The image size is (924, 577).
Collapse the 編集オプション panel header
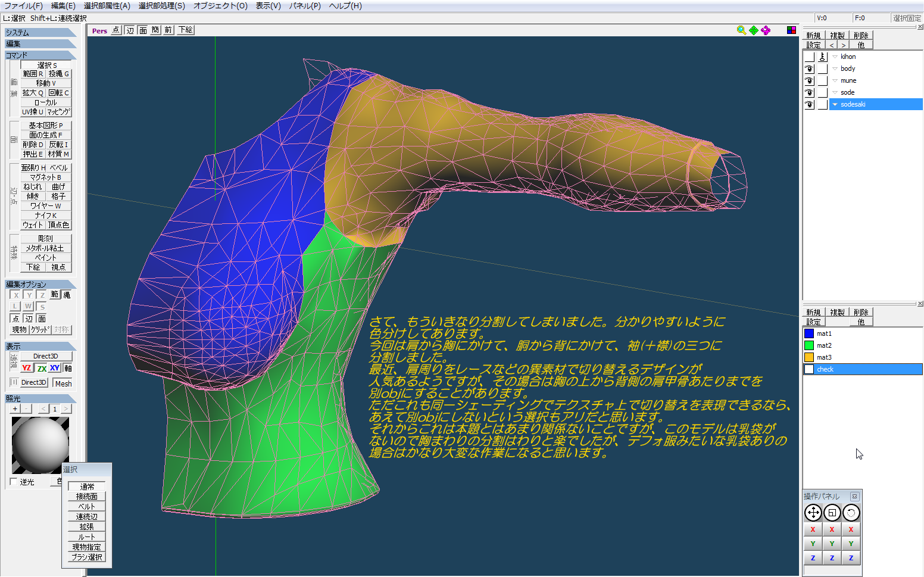click(40, 285)
